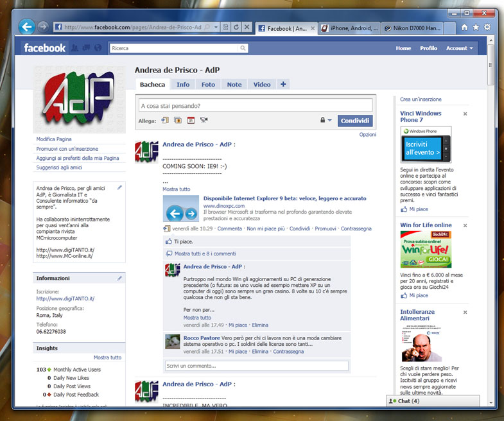The width and height of the screenshot is (504, 421).
Task: Open Windows Phone 'Iscriviti all'evento' ad image
Action: click(x=426, y=145)
